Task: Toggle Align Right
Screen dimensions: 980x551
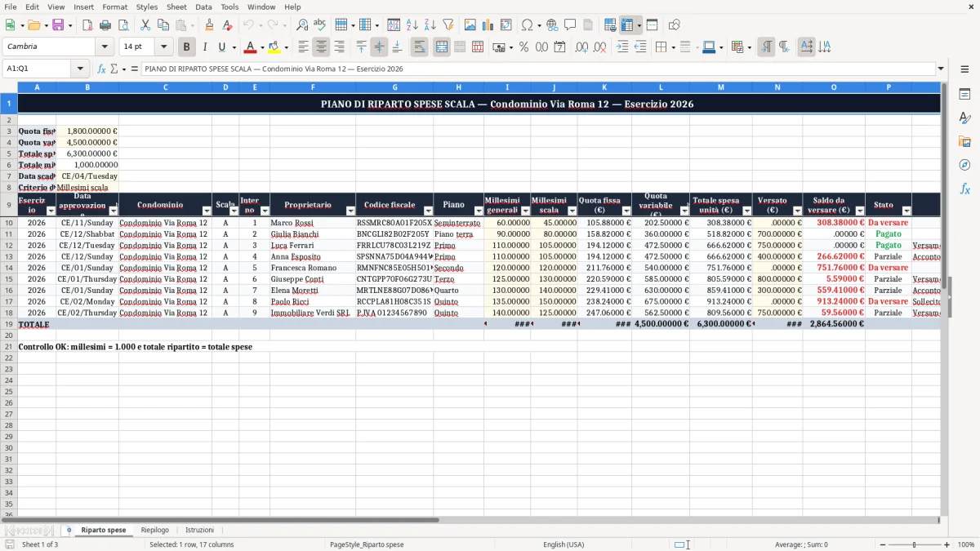Action: coord(339,47)
